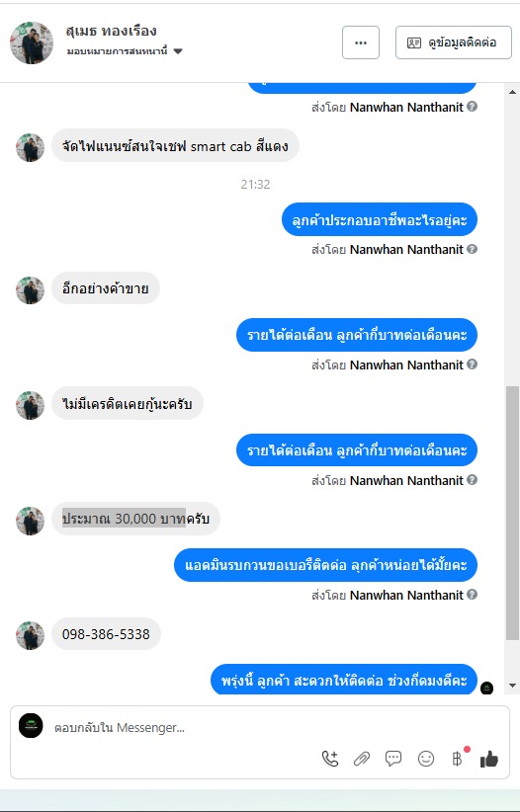The image size is (520, 812).
Task: Click the smart cab สีแดง message bubble
Action: coord(175,146)
